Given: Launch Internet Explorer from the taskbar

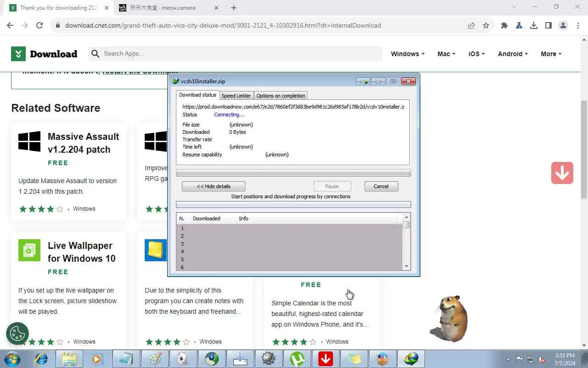Looking at the screenshot, I should coord(41,359).
